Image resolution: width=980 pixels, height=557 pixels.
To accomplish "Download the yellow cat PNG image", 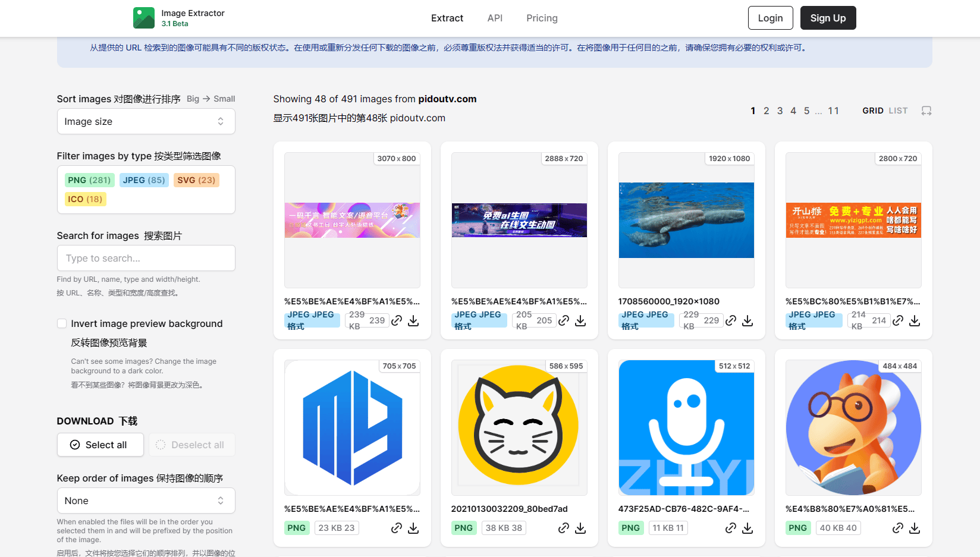I will (580, 528).
